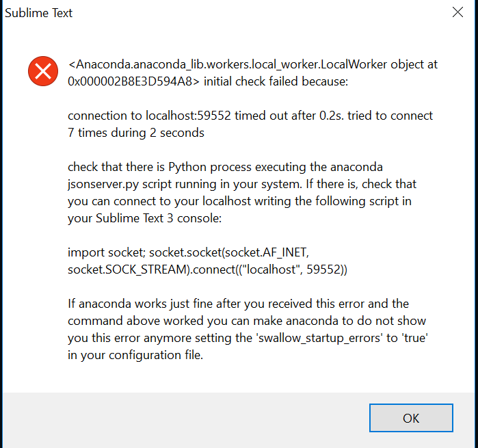Click the 'initial check failed because:' text
Image resolution: width=478 pixels, height=448 pixels.
point(276,82)
